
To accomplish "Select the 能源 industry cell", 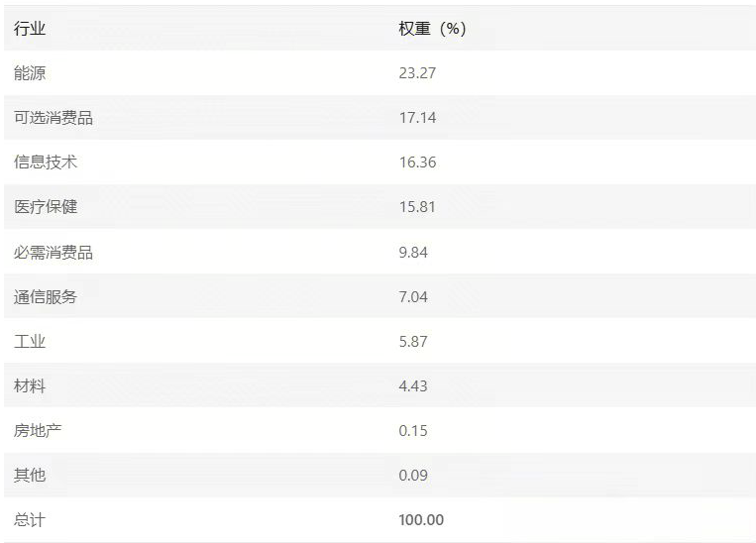I will pos(30,73).
